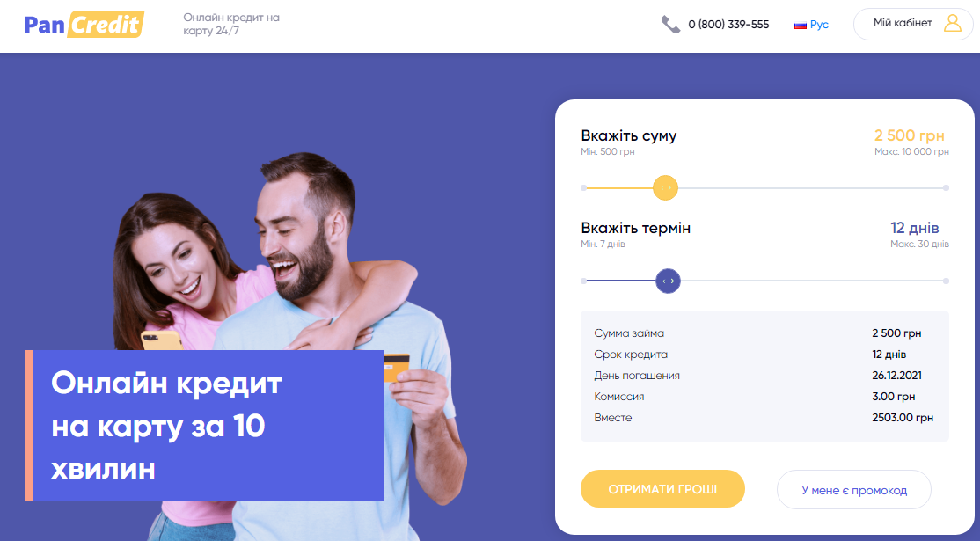Click the Russian flag icon
The width and height of the screenshot is (980, 541).
pos(800,25)
